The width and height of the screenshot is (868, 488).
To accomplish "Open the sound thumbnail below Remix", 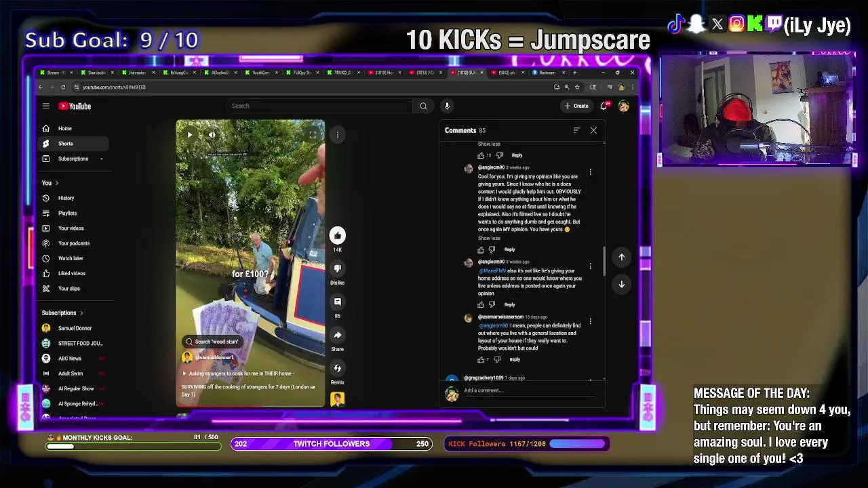I will 337,399.
